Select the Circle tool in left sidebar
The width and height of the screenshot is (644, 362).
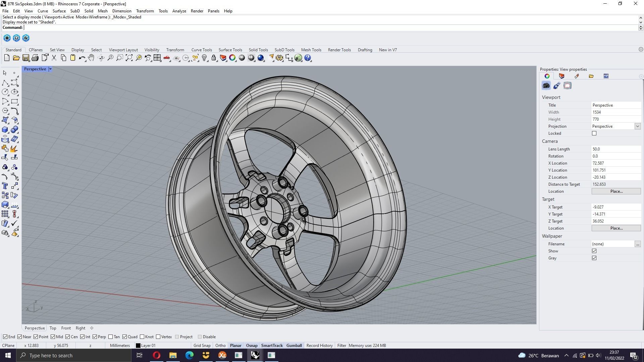click(x=5, y=92)
